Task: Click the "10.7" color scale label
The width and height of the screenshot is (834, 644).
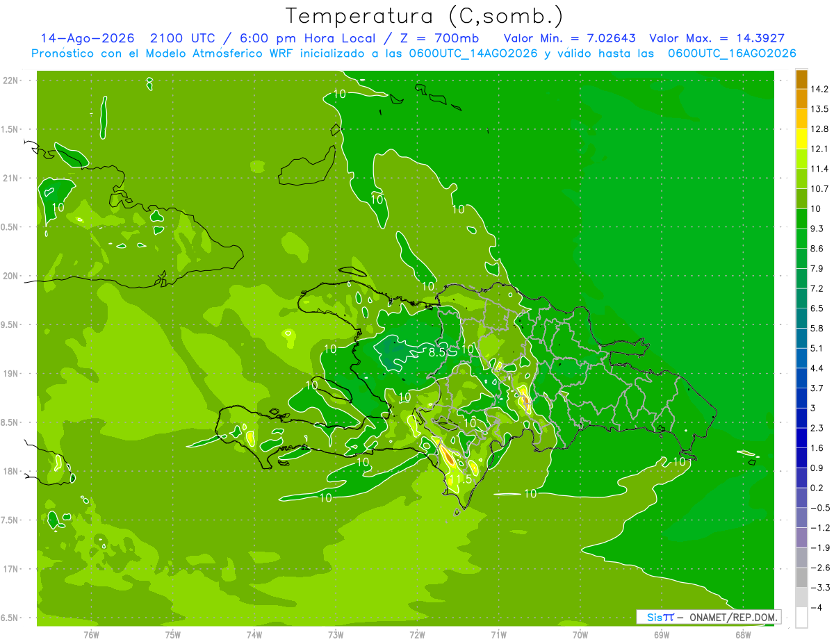Action: point(819,189)
